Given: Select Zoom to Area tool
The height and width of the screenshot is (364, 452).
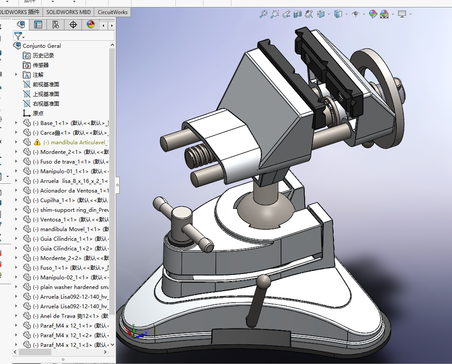Looking at the screenshot, I should point(275,14).
